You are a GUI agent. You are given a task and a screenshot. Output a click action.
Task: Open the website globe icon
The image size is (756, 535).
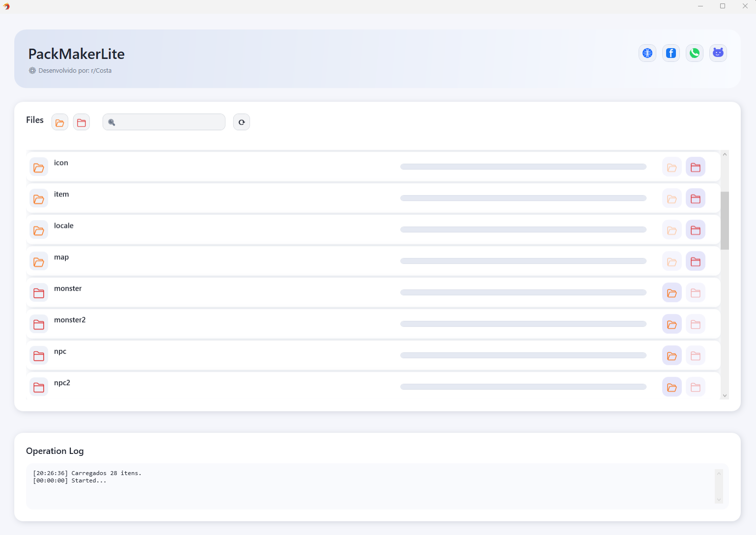click(647, 53)
